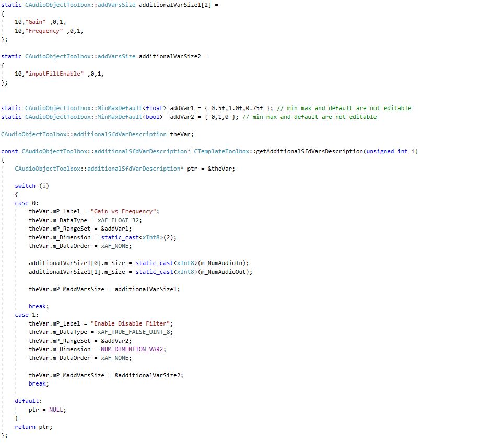Click the xAF_TRUE_FALSE_UINT_8 constant
The height and width of the screenshot is (444, 504).
coord(133,332)
